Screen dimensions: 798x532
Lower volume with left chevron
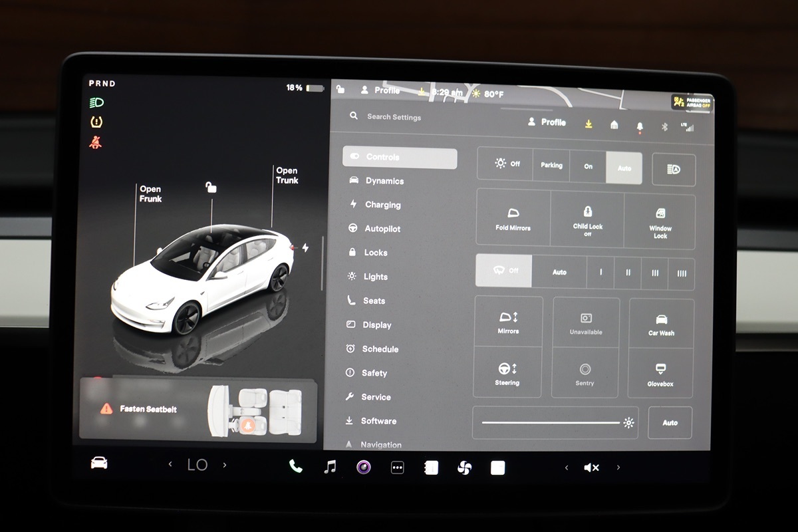point(567,467)
